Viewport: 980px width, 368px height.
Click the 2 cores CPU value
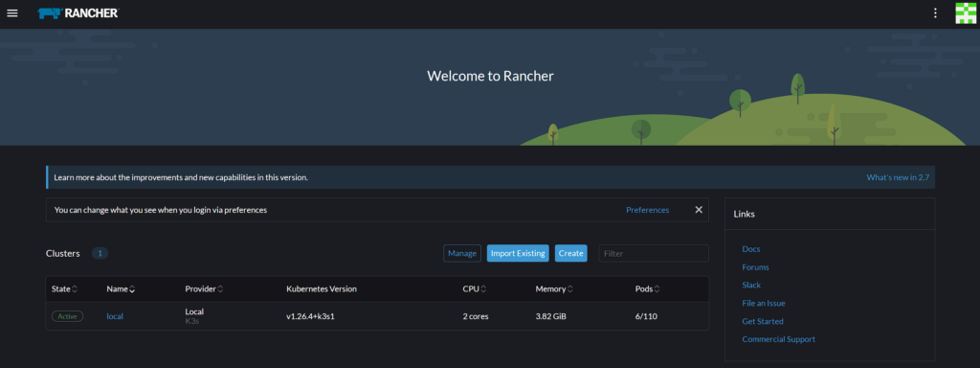476,316
